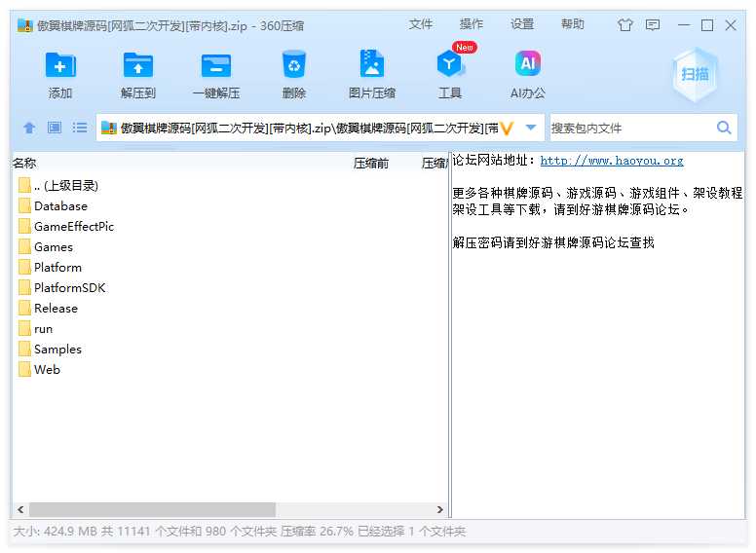Open the 操作 (Operations) menu

pyautogui.click(x=472, y=24)
